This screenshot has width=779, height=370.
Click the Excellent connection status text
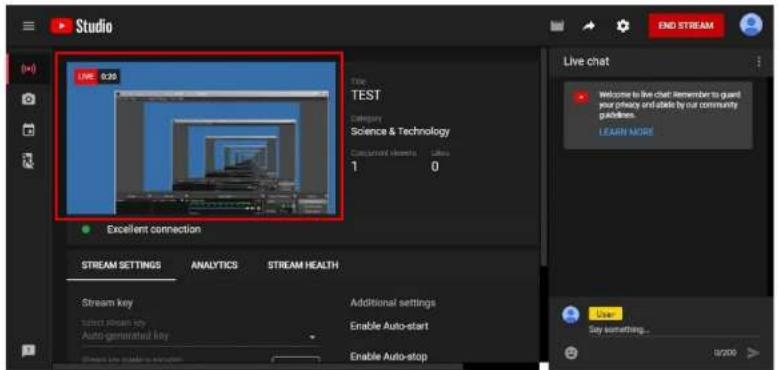pyautogui.click(x=154, y=229)
